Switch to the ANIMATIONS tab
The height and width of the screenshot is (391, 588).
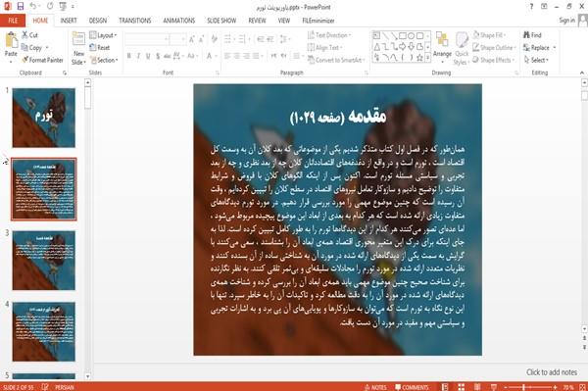[x=179, y=21]
